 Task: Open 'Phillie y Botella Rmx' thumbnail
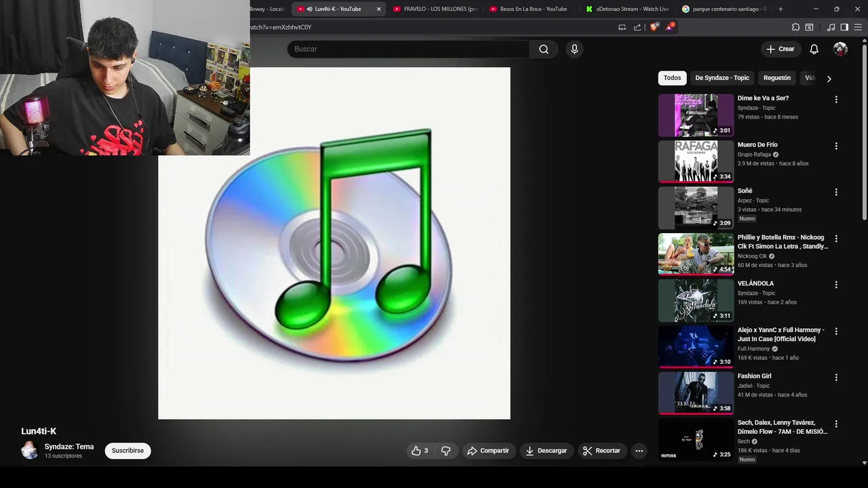696,254
